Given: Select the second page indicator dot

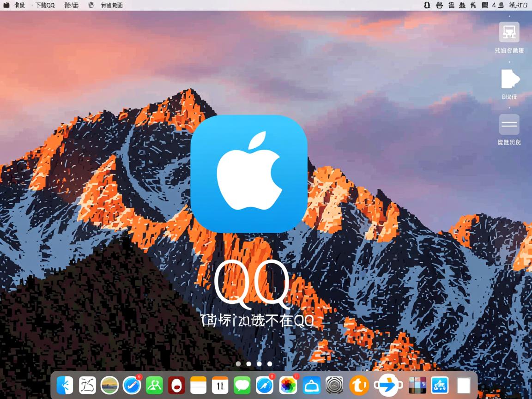Looking at the screenshot, I should (249, 364).
